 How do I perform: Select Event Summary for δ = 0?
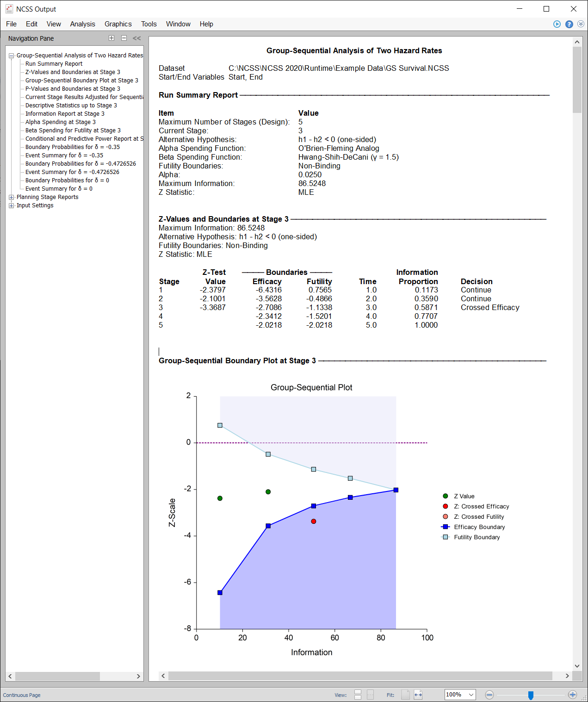[59, 189]
